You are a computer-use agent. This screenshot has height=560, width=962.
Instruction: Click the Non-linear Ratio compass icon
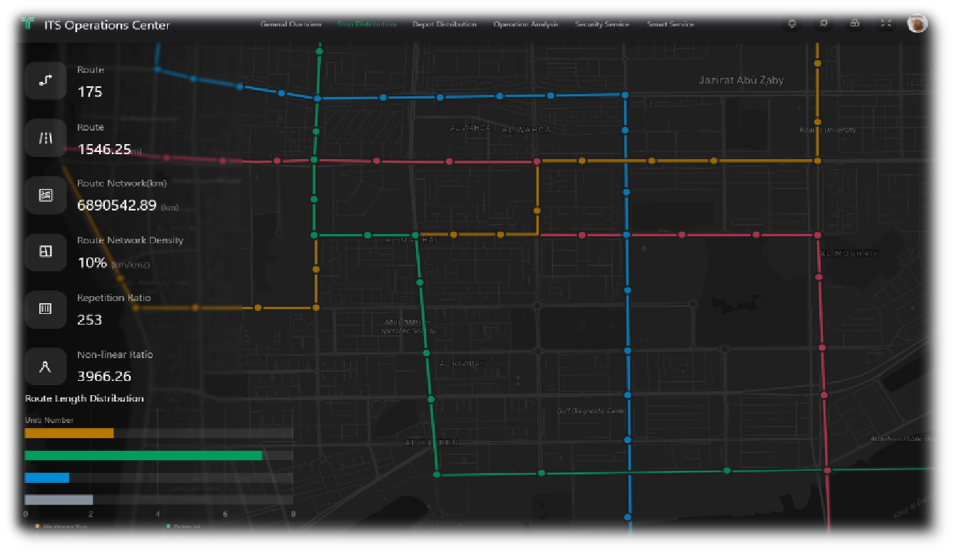46,366
